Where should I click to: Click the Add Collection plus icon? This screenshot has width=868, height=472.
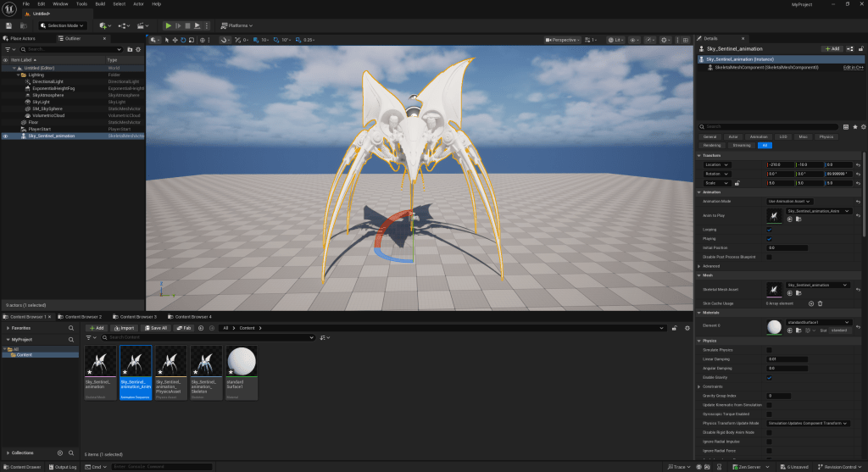pyautogui.click(x=59, y=453)
